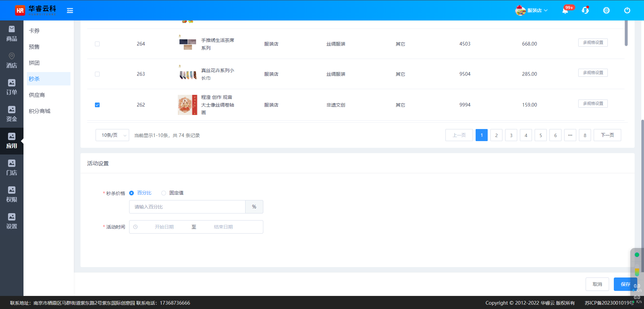Open customer service headset icon

(585, 10)
